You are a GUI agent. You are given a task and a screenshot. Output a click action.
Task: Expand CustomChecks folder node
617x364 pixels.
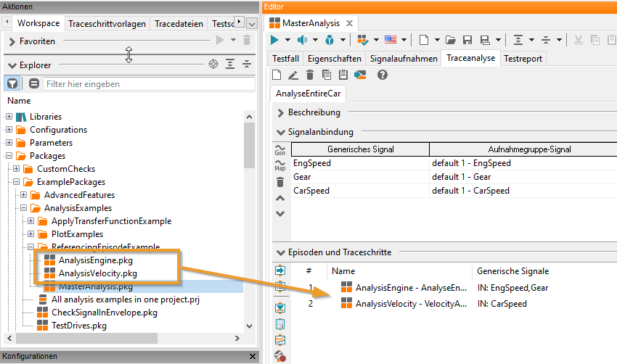[x=16, y=169]
